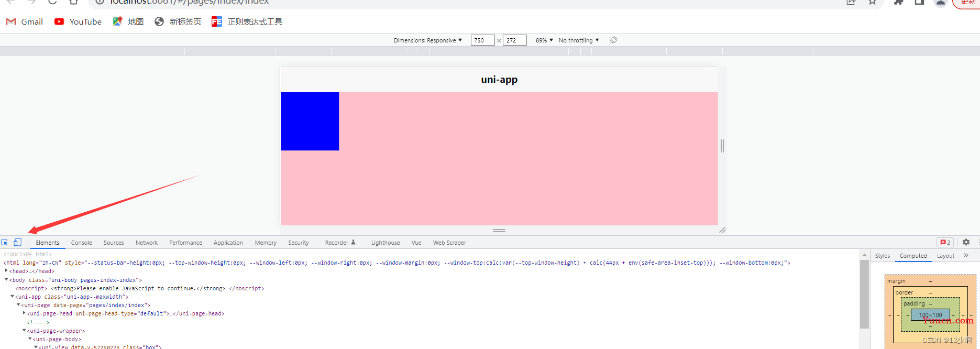Switch to the Application tab

[x=228, y=243]
